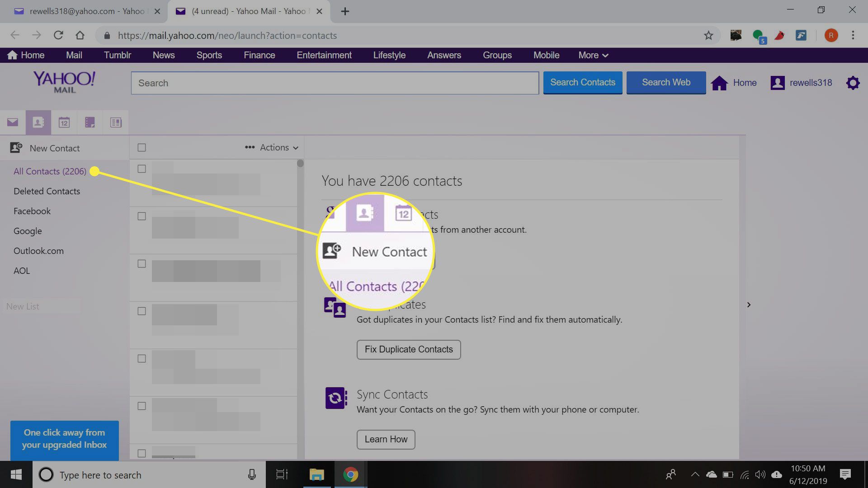Bookmark this page with the star icon

(x=708, y=35)
